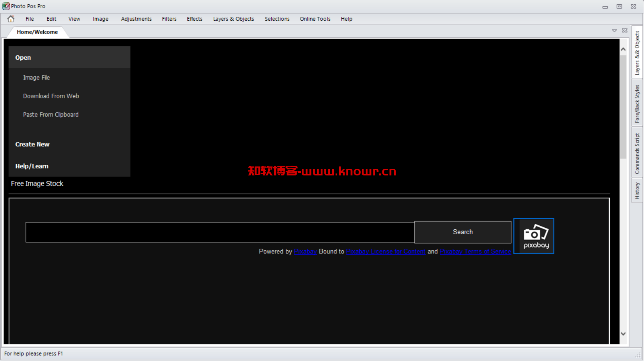Choose Download From Web option

tap(51, 96)
